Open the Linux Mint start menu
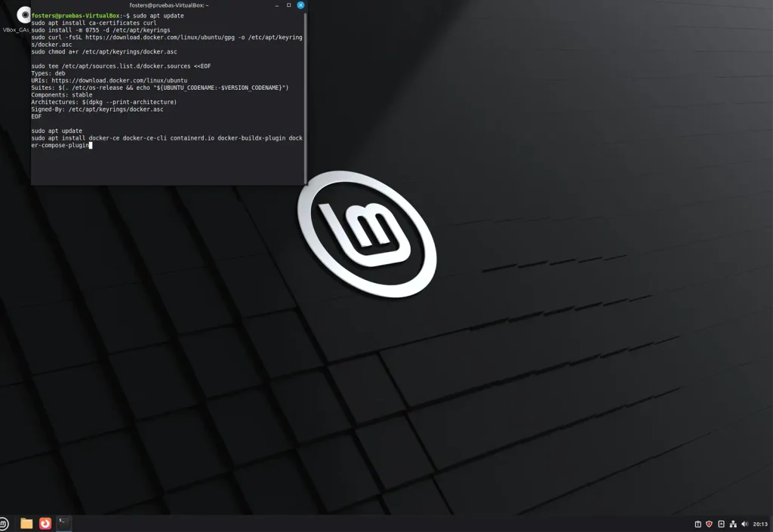The width and height of the screenshot is (773, 532). coord(4,524)
